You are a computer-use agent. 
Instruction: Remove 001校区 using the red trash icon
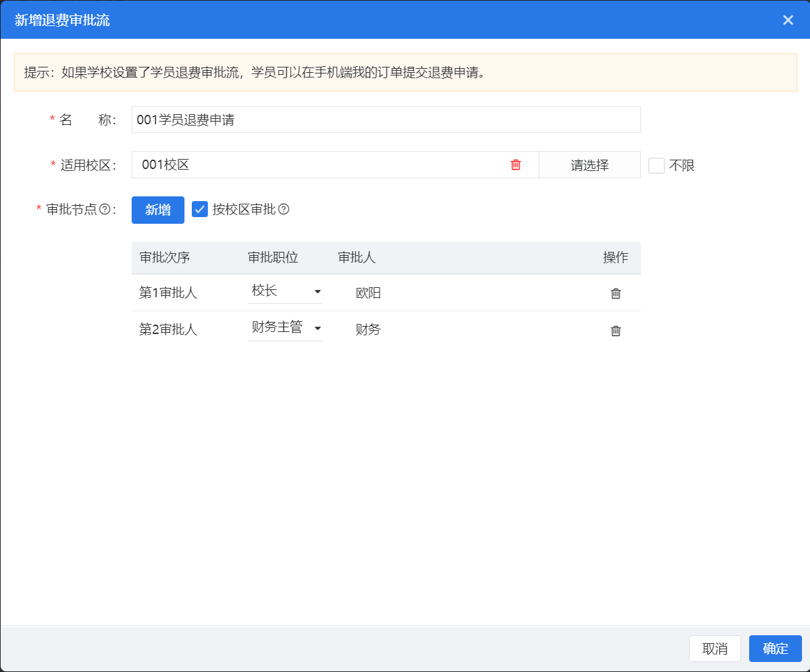click(x=515, y=165)
